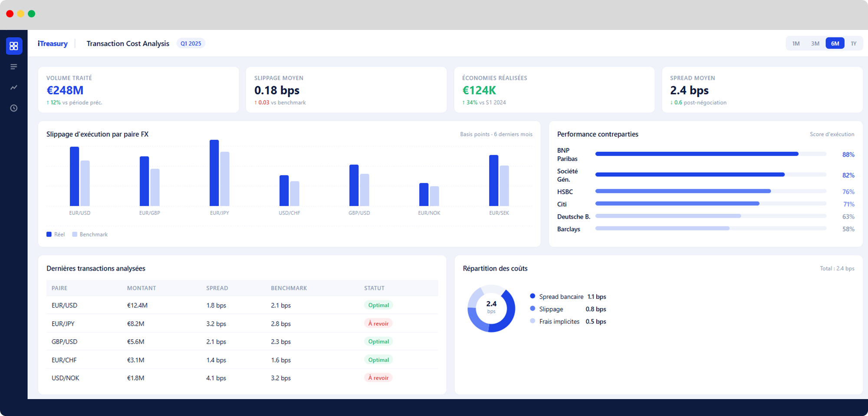Click the Société Gén. score bar
This screenshot has height=416, width=868.
click(711, 174)
